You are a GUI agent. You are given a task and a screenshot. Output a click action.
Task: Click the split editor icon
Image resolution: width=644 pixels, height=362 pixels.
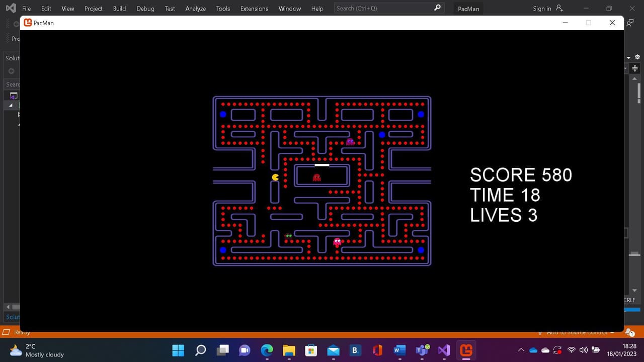pos(635,68)
